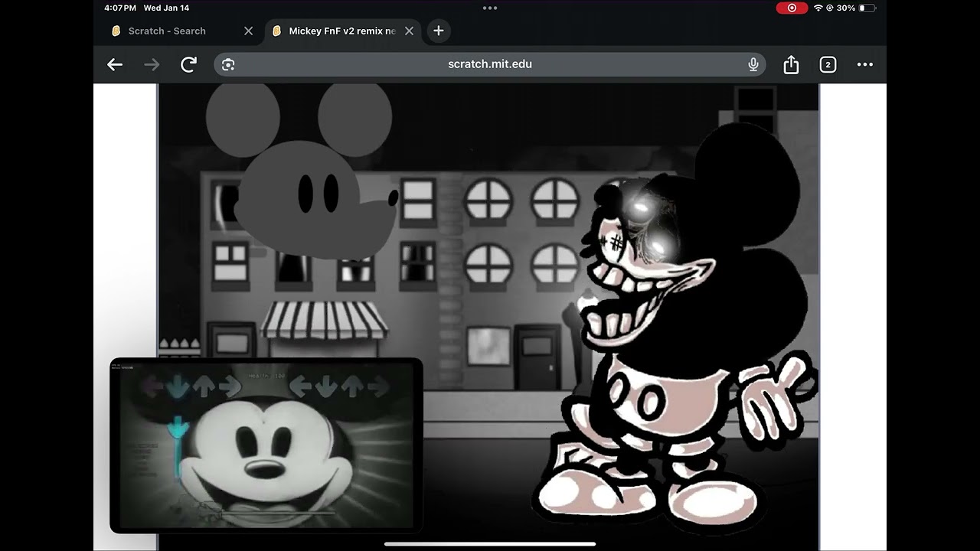The width and height of the screenshot is (980, 551).
Task: Open the browser more options menu
Action: pos(864,65)
